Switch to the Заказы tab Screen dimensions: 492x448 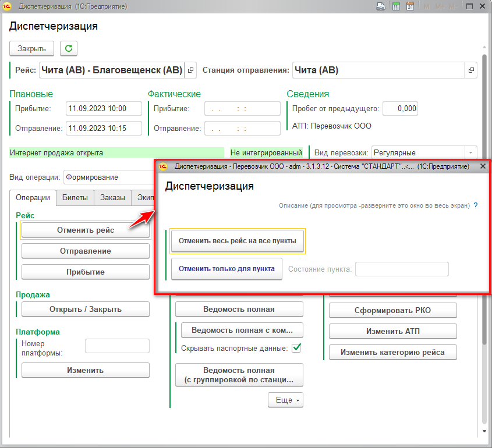(112, 198)
